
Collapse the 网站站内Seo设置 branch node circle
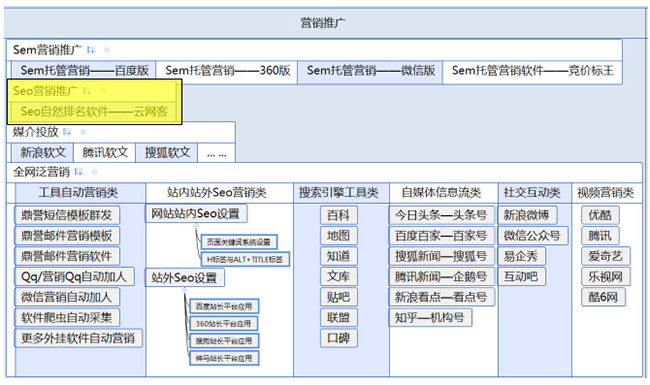[x=196, y=226]
